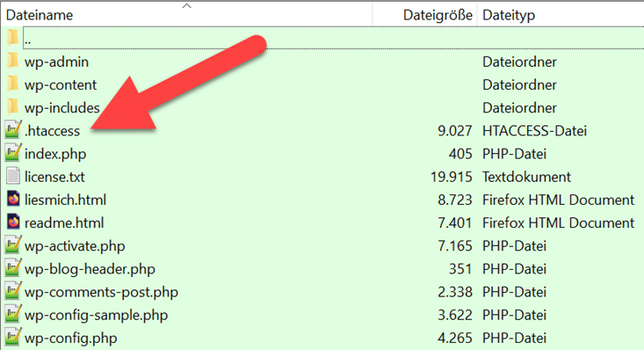Click the '3.622' size of wp-config-sample.php
644x350 pixels.
click(x=454, y=315)
